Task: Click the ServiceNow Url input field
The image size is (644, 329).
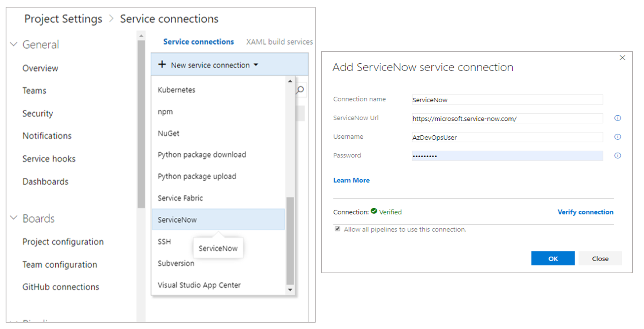Action: coord(507,118)
